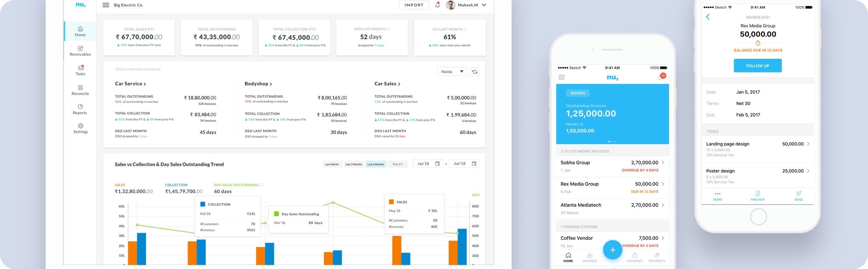
Task: Open Tasks in the sidebar
Action: click(80, 70)
